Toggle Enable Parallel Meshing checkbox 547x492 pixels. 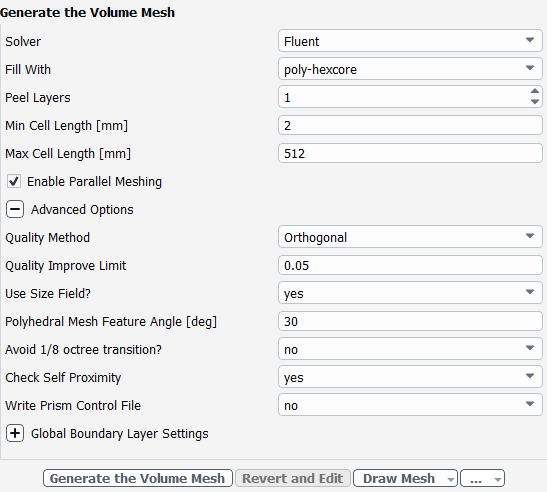pyautogui.click(x=14, y=181)
